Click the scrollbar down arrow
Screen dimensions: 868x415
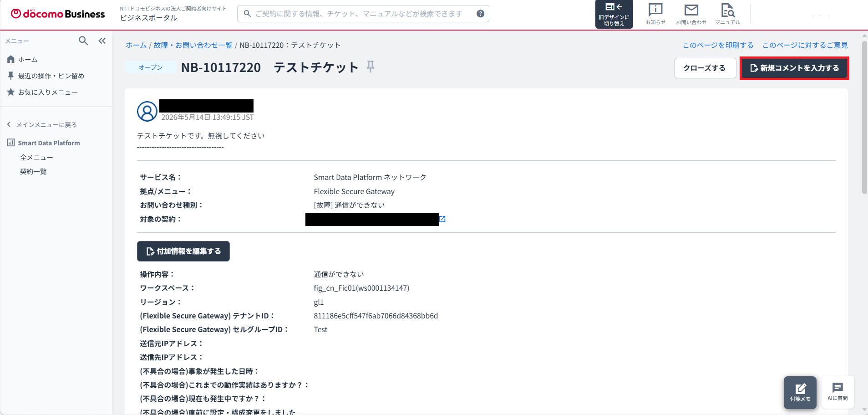tap(864, 410)
